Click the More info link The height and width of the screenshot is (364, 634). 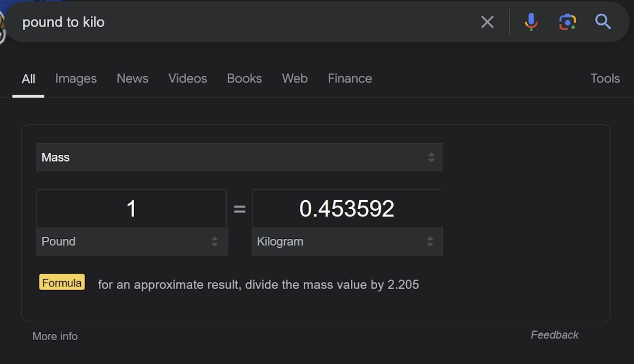pyautogui.click(x=55, y=336)
